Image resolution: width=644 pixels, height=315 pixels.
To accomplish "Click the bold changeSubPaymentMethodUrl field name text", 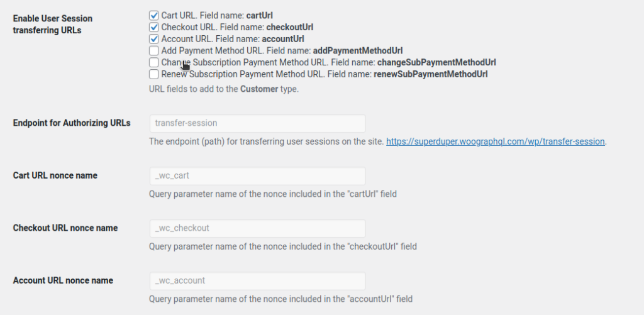I will pyautogui.click(x=436, y=62).
